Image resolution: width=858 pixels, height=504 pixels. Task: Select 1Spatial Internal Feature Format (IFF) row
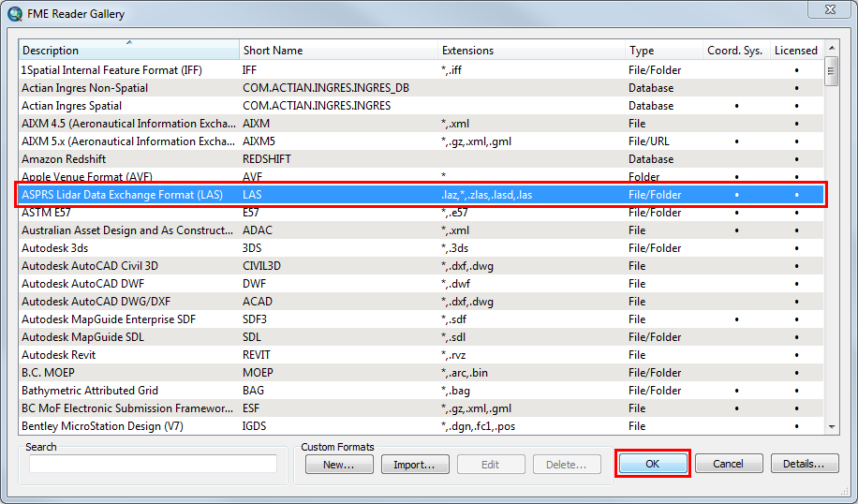421,70
